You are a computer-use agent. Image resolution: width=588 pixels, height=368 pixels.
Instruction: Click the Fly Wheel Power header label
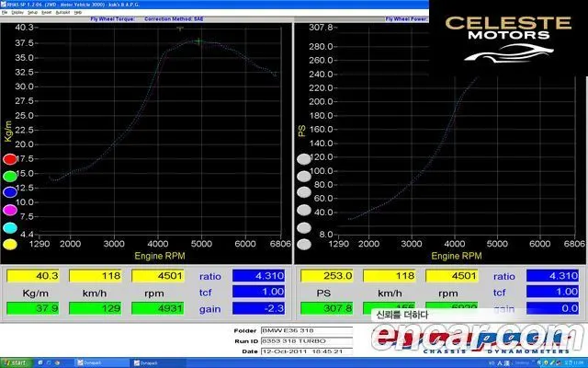point(406,18)
